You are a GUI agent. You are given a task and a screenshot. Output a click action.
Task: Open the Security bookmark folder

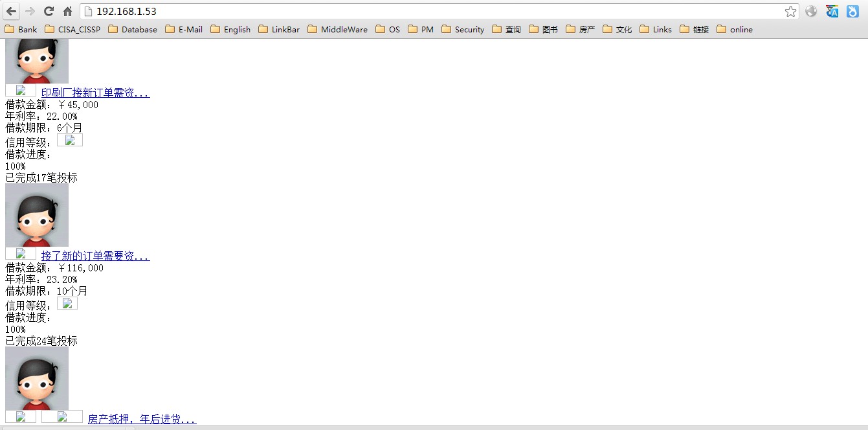click(x=463, y=29)
